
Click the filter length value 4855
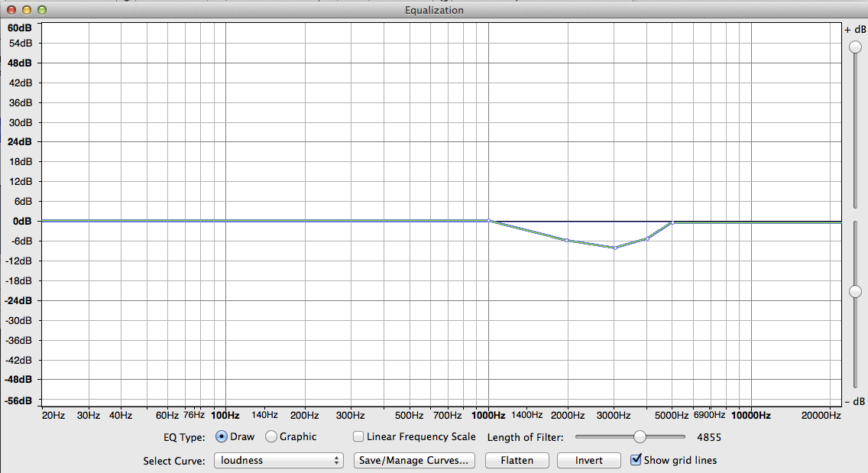point(709,438)
